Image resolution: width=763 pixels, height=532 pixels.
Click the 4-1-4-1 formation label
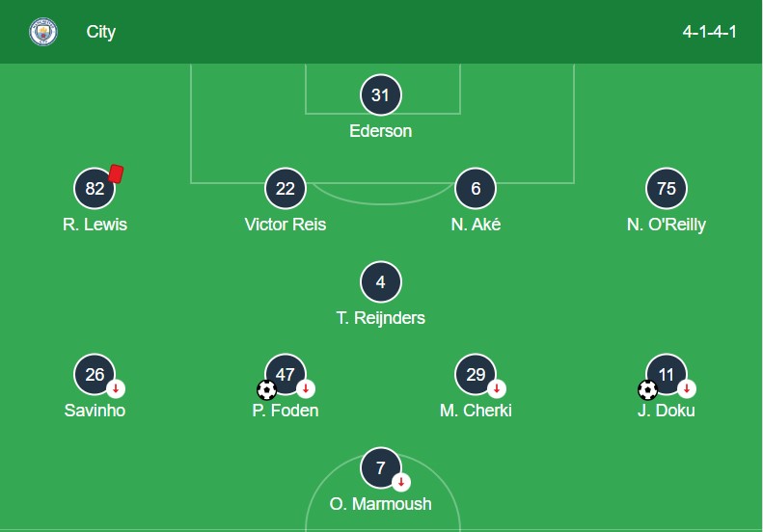coord(710,32)
